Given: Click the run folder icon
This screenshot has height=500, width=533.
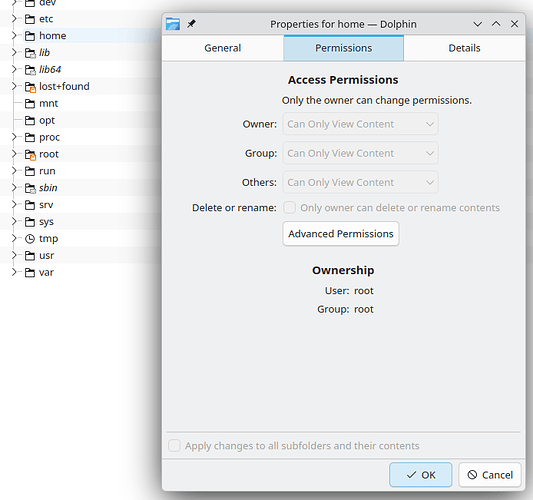Looking at the screenshot, I should coord(30,171).
